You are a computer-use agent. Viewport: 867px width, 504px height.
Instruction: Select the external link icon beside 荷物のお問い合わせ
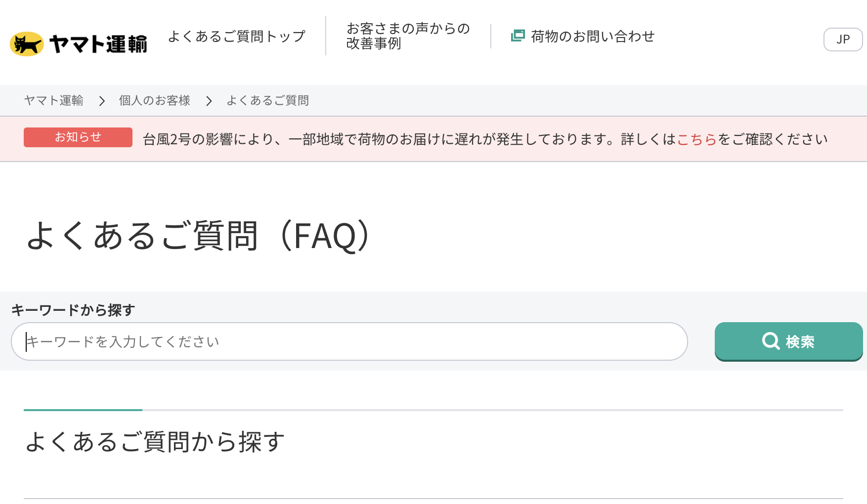pos(518,36)
